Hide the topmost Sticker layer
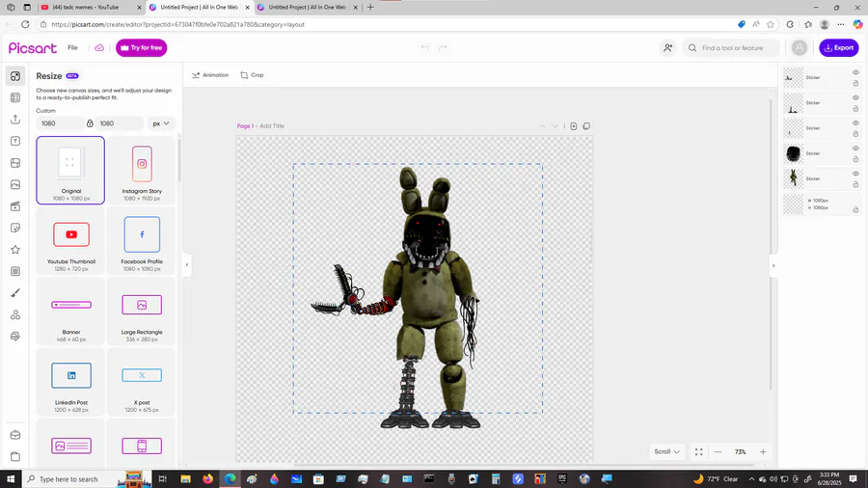Screen dimensions: 868x488 [855, 72]
